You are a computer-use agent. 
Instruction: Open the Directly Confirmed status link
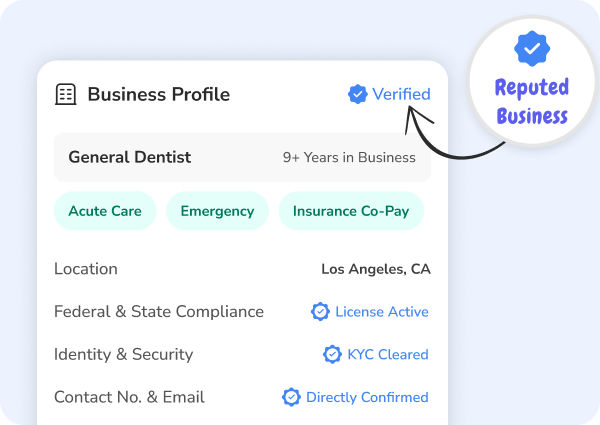(x=367, y=397)
